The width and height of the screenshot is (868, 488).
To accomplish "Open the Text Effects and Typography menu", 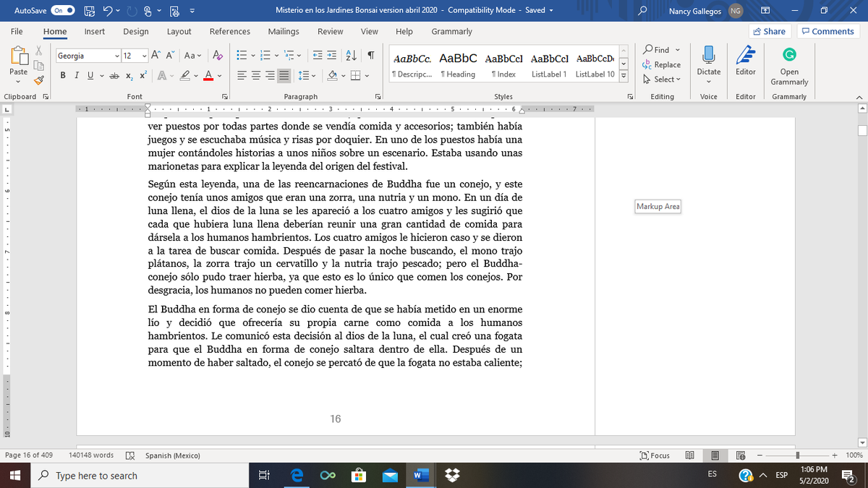I will (x=162, y=75).
